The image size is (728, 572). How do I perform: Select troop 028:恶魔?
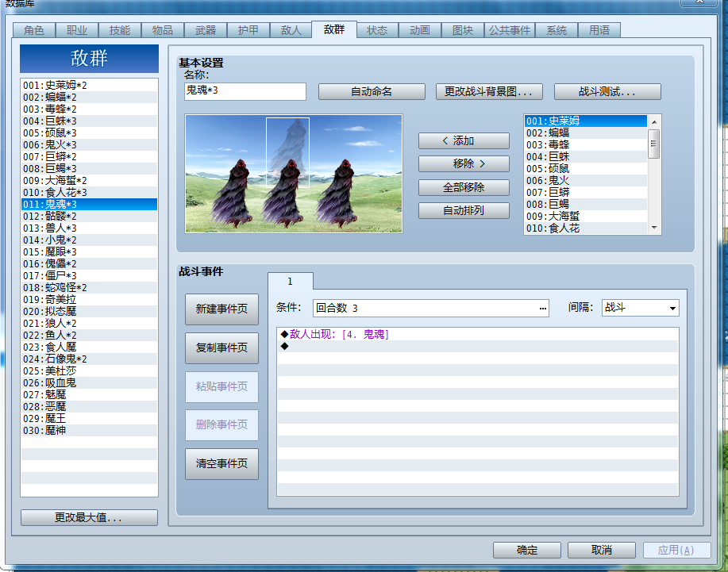click(x=89, y=407)
